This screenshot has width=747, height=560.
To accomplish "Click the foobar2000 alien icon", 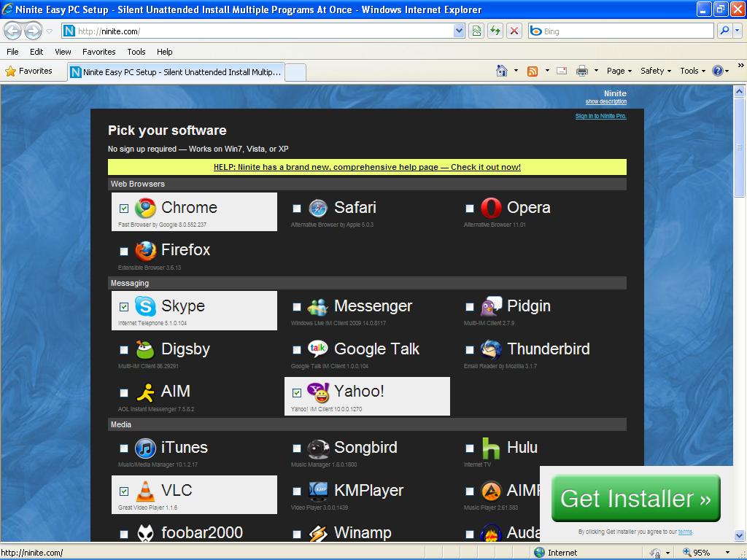I will pyautogui.click(x=145, y=533).
